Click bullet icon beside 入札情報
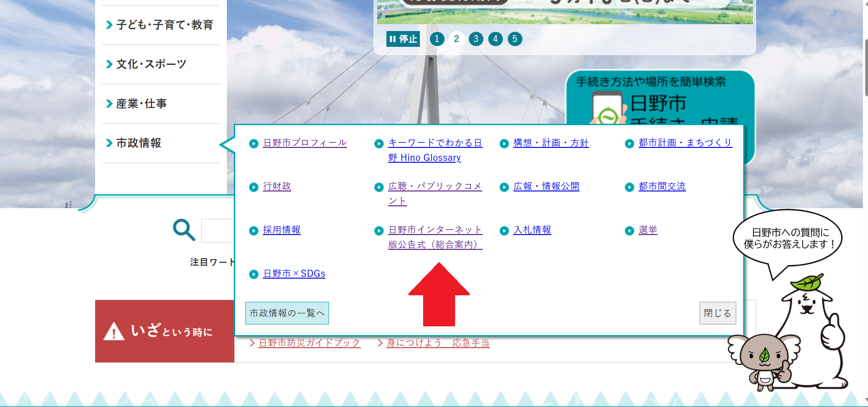Viewport: 868px width, 407px height. (504, 231)
